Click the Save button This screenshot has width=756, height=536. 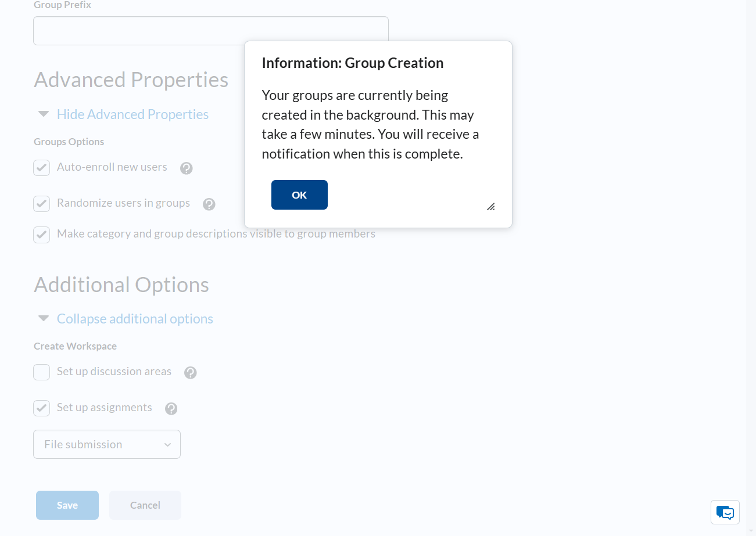67,505
